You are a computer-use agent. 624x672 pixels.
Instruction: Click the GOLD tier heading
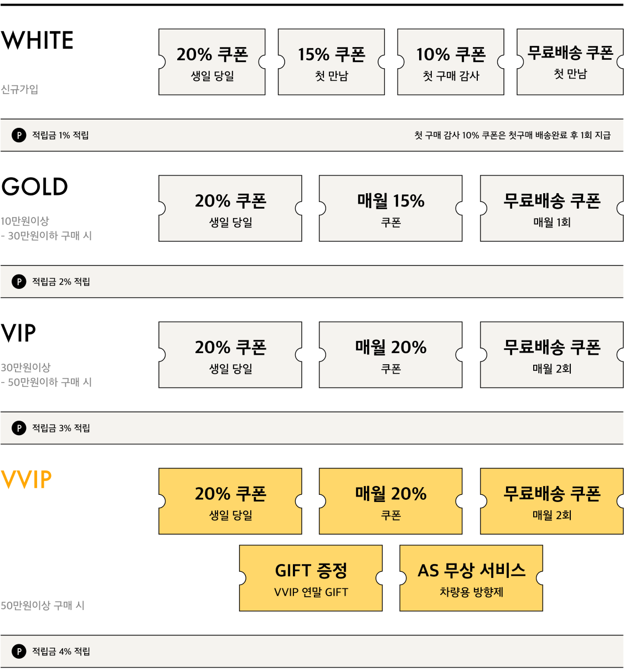pos(34,187)
